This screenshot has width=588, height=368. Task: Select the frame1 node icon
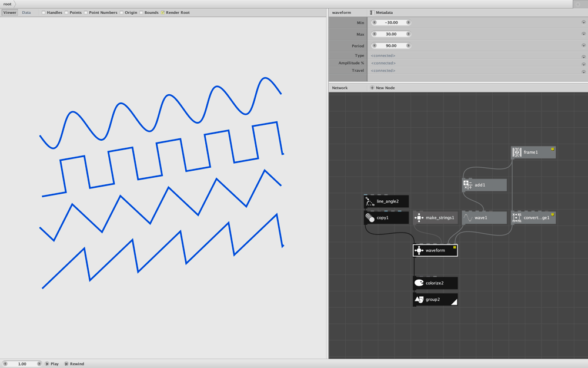click(517, 152)
